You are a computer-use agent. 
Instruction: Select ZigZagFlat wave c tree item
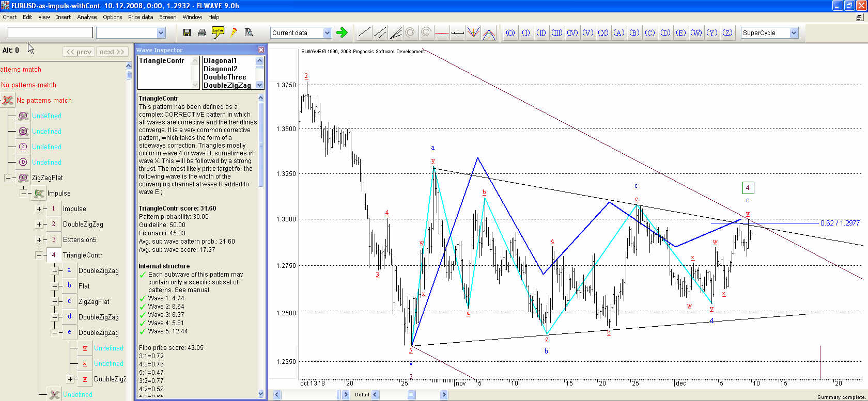[x=94, y=301]
